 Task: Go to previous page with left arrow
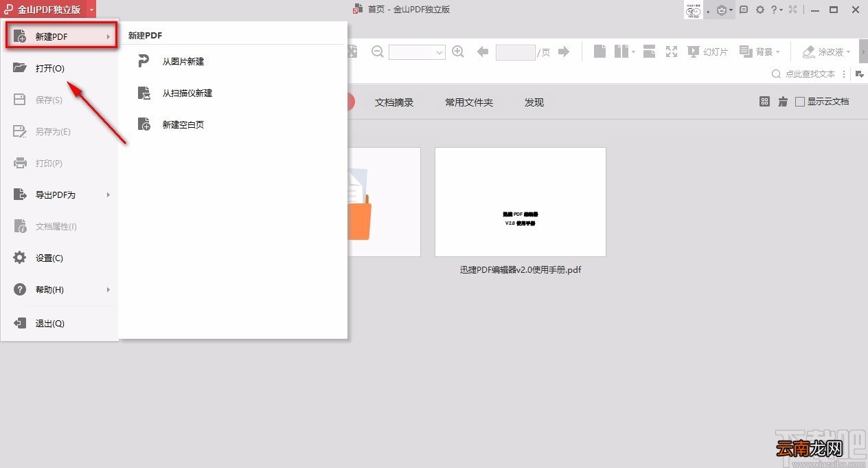(482, 52)
